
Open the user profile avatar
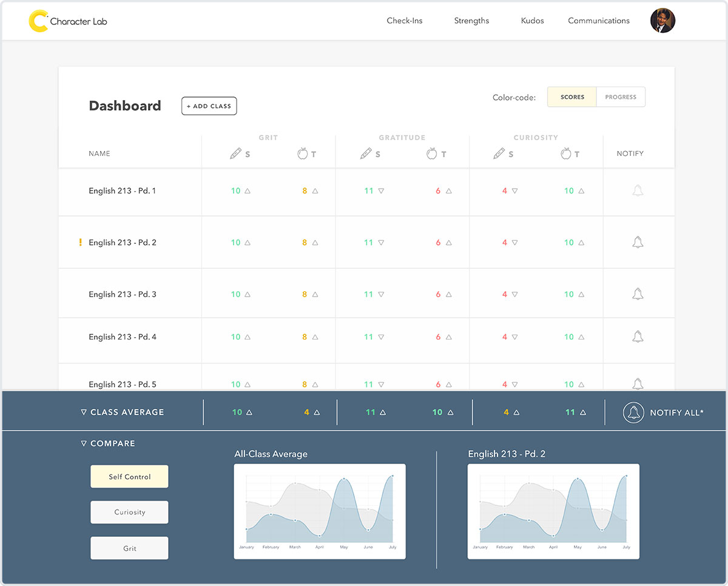[662, 21]
